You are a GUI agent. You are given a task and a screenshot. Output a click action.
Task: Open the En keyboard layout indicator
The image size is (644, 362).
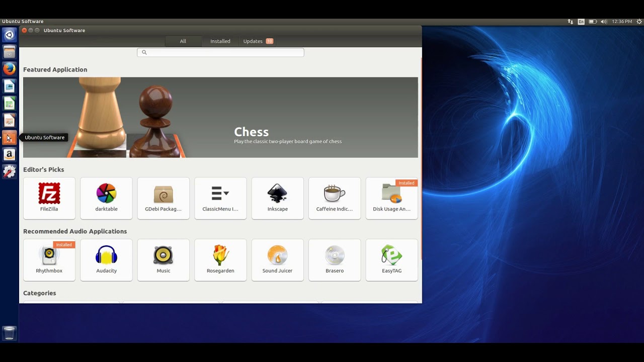point(581,22)
